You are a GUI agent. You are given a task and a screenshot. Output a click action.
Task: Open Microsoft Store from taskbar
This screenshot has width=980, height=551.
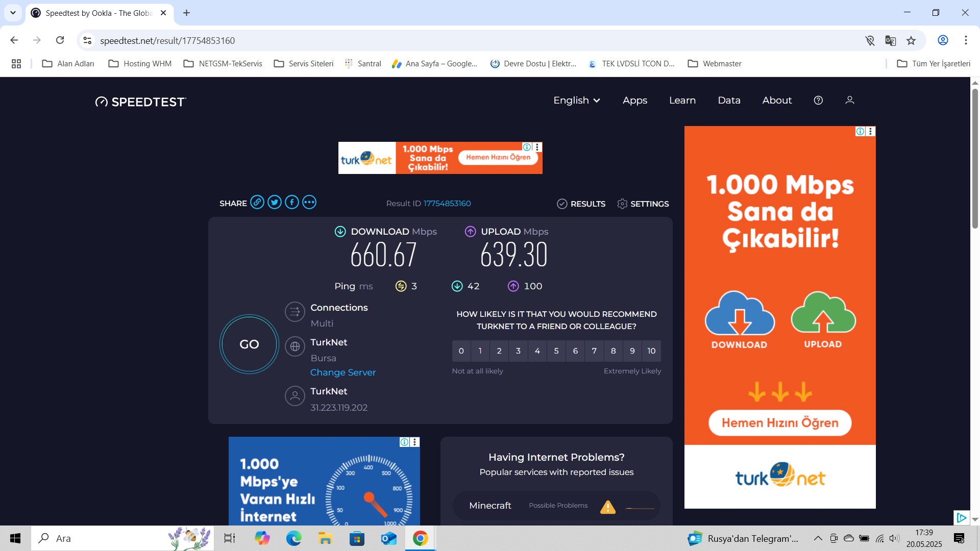357,538
